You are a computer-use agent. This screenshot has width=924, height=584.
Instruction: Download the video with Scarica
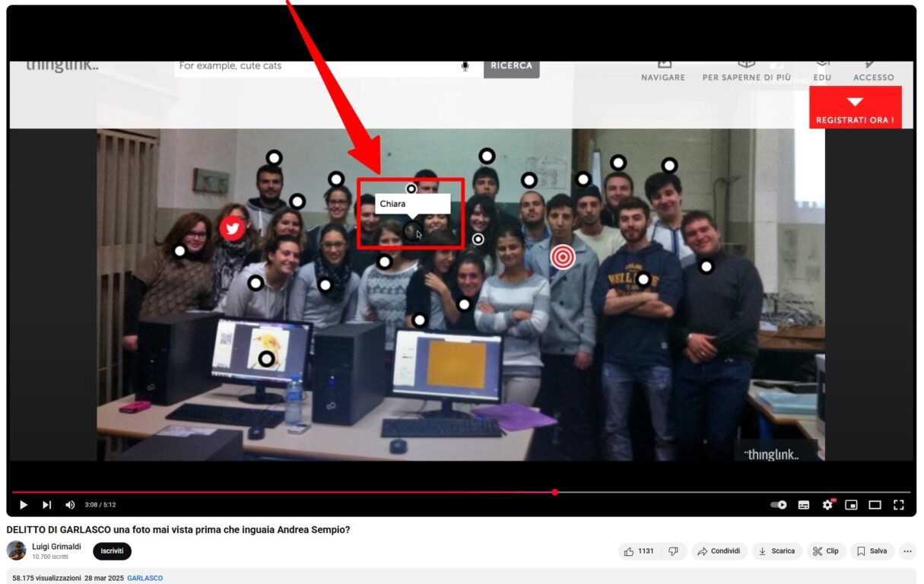tap(776, 551)
